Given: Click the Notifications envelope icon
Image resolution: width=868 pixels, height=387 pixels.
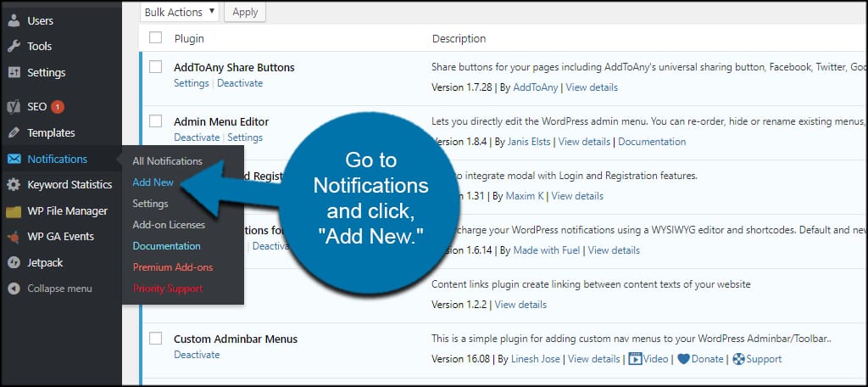Looking at the screenshot, I should tap(14, 160).
